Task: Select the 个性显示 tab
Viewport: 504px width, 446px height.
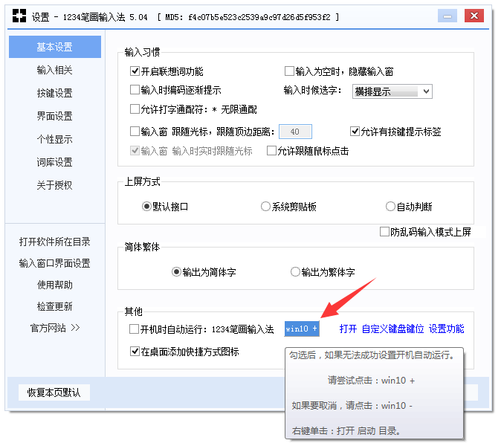Action: [55, 139]
